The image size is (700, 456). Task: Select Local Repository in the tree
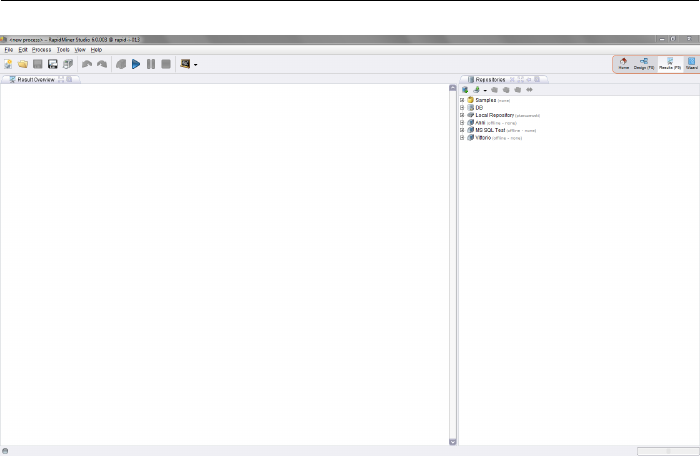pyautogui.click(x=504, y=115)
